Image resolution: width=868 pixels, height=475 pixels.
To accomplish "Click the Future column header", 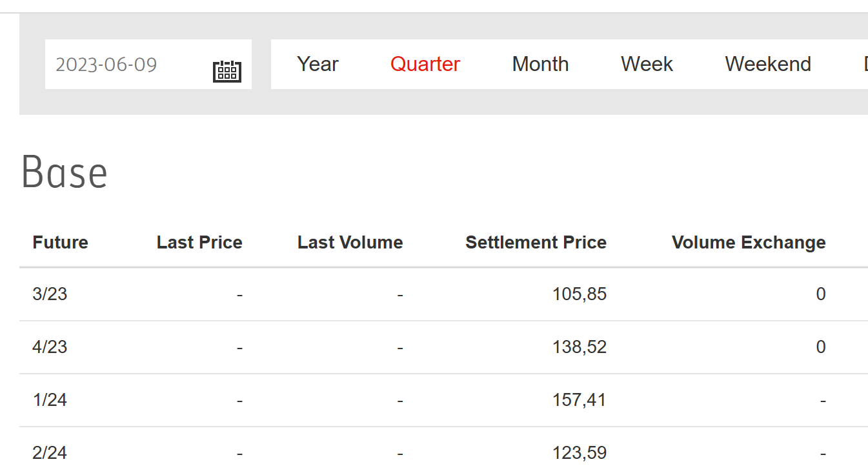I will click(60, 243).
